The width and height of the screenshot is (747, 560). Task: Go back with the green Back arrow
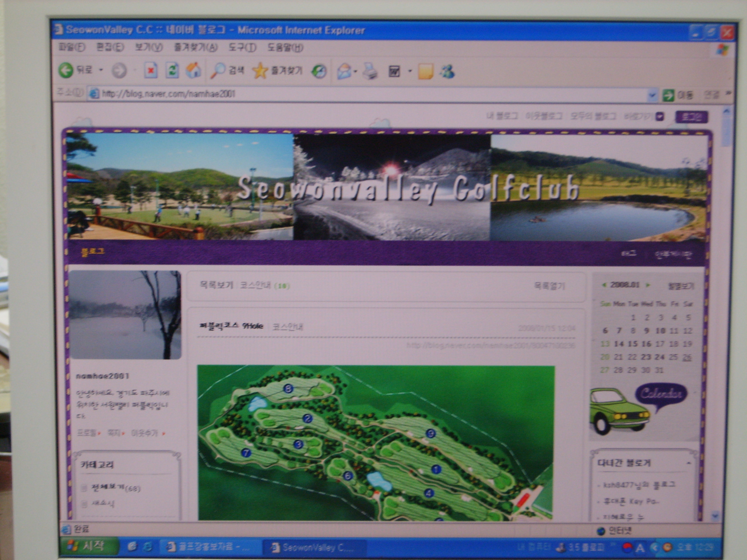(66, 70)
